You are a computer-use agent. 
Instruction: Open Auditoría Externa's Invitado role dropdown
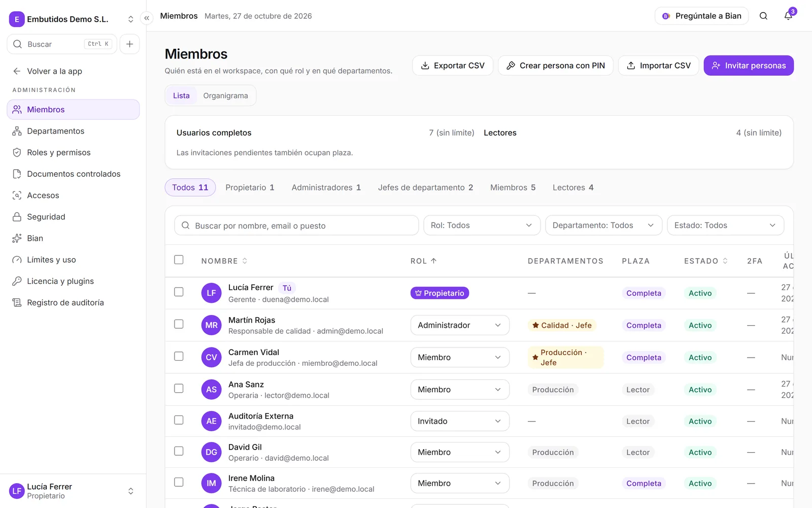click(x=460, y=421)
